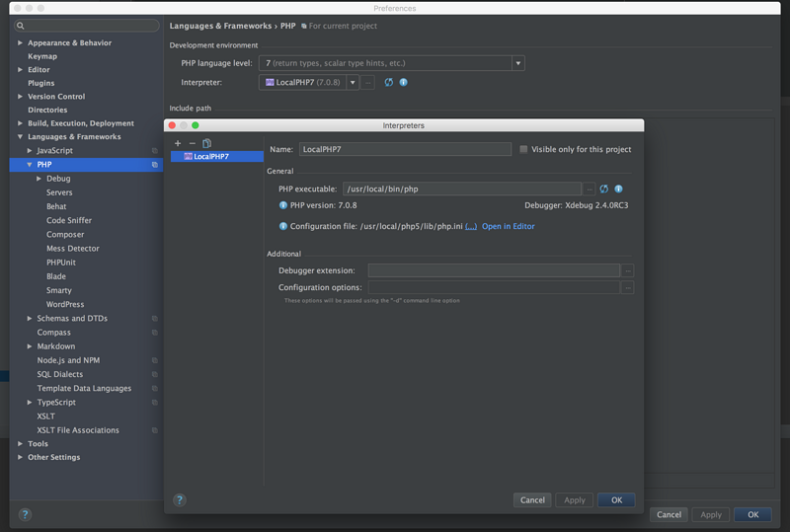Click project-level icon next to Schemas and DTDs
The image size is (790, 532).
point(155,319)
